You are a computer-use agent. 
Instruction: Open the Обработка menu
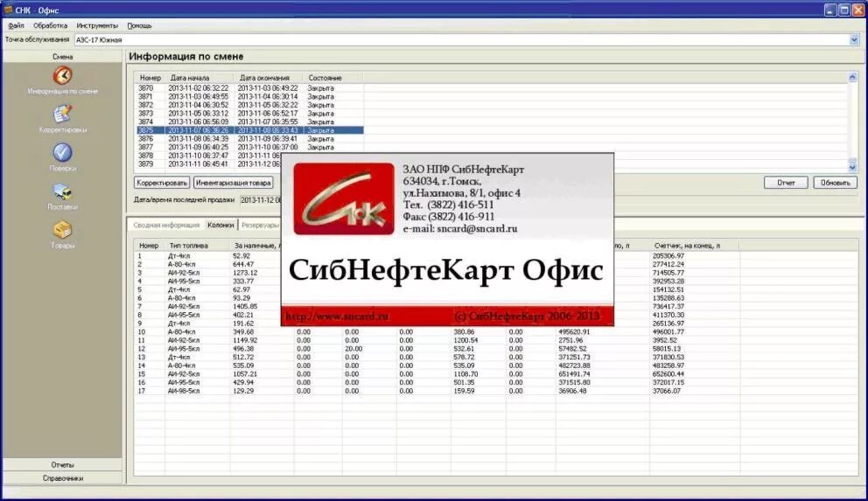click(x=51, y=25)
